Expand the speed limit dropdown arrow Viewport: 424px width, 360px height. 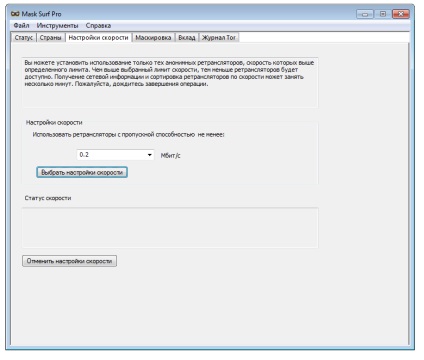click(x=150, y=155)
